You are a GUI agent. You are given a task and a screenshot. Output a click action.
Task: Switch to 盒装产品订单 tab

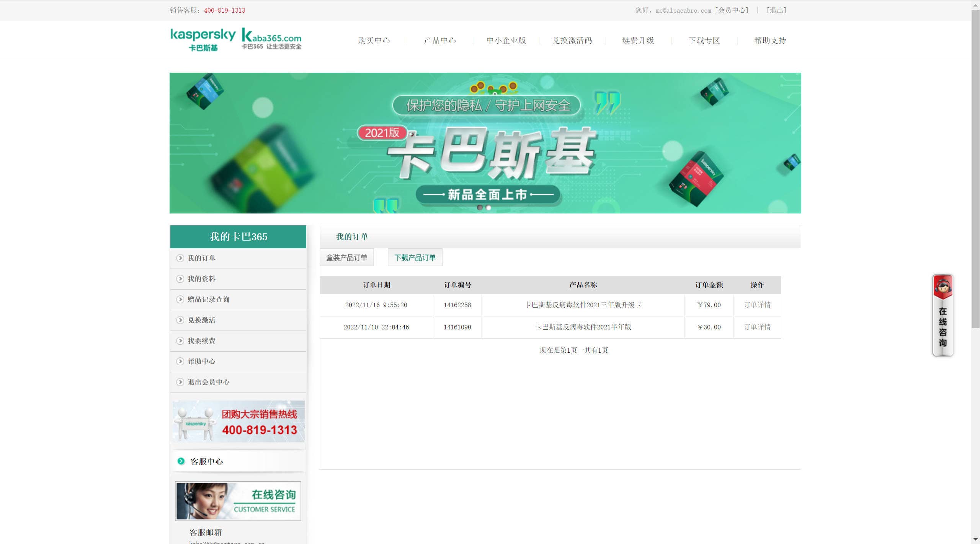347,257
